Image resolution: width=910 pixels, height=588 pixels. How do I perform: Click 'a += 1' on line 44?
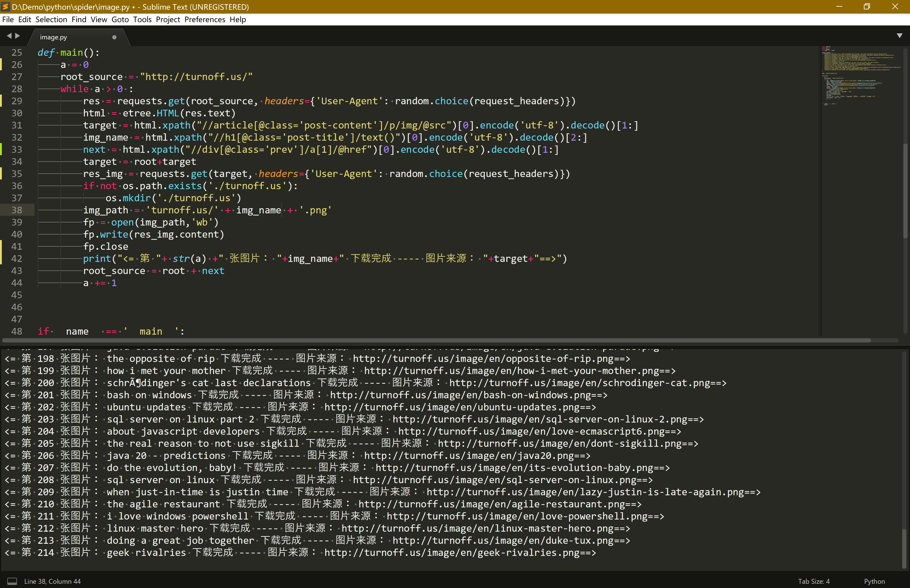(100, 283)
